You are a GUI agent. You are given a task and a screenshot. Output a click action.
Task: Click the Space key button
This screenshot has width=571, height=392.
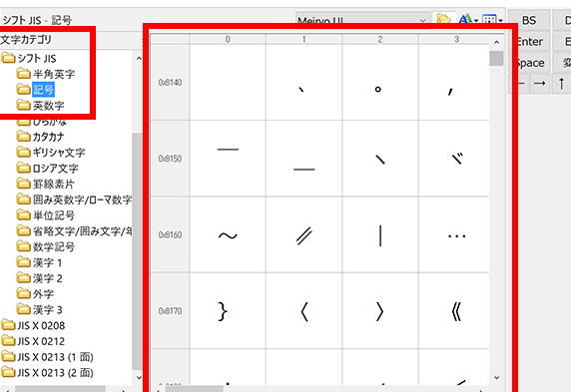(x=529, y=63)
